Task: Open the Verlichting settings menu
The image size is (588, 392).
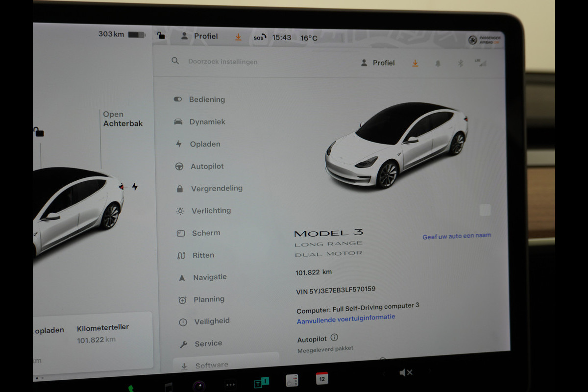Action: (203, 211)
